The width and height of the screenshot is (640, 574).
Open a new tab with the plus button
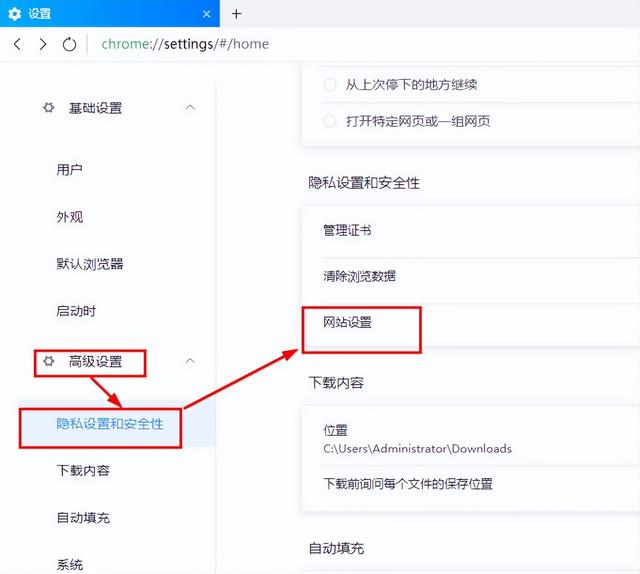[236, 14]
